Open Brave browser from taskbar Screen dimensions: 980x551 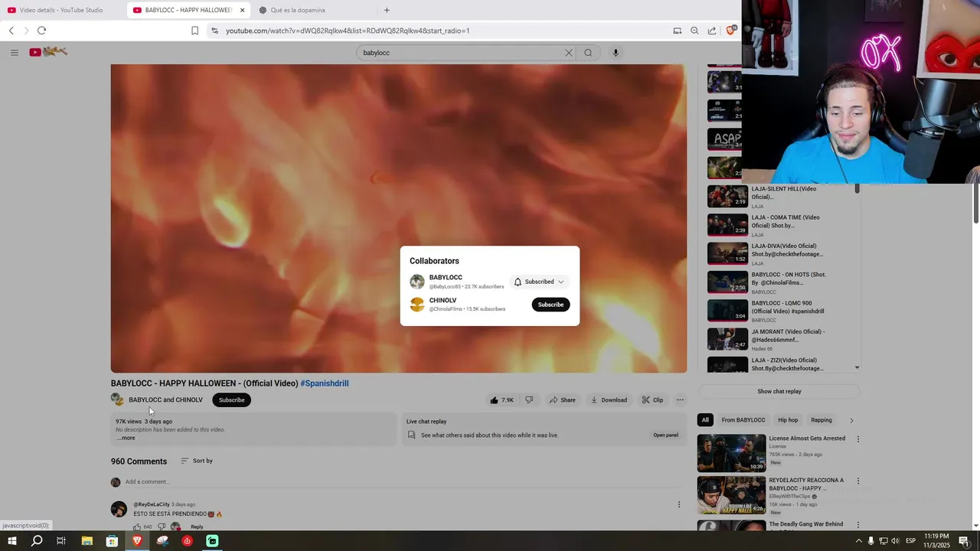tap(137, 541)
